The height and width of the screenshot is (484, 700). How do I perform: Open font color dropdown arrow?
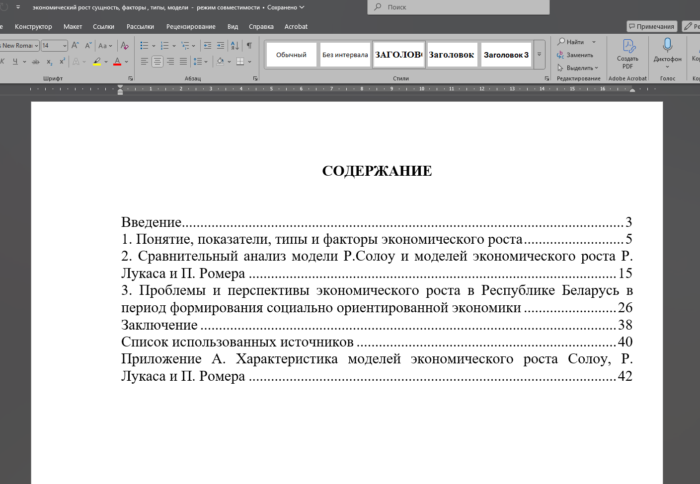click(126, 62)
